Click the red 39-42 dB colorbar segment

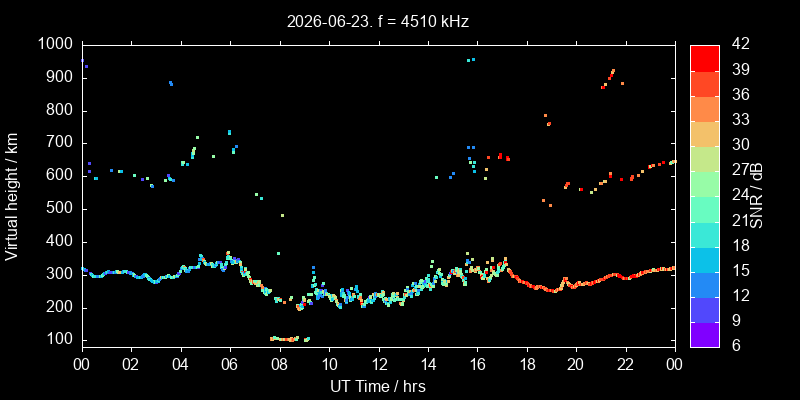[705, 58]
